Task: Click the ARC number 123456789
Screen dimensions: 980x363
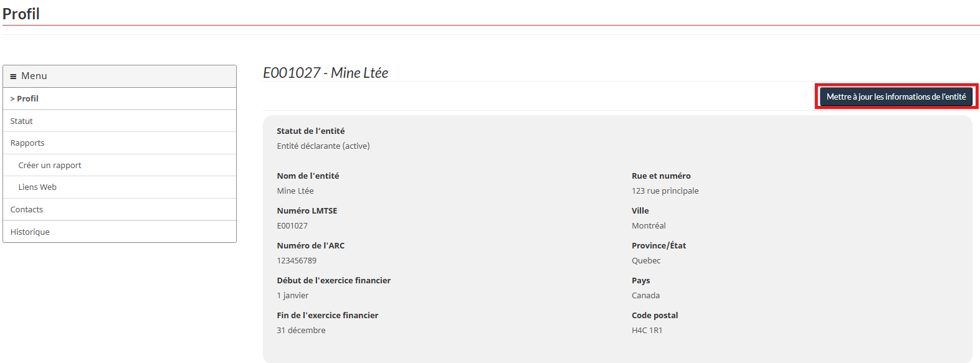Action: (297, 260)
